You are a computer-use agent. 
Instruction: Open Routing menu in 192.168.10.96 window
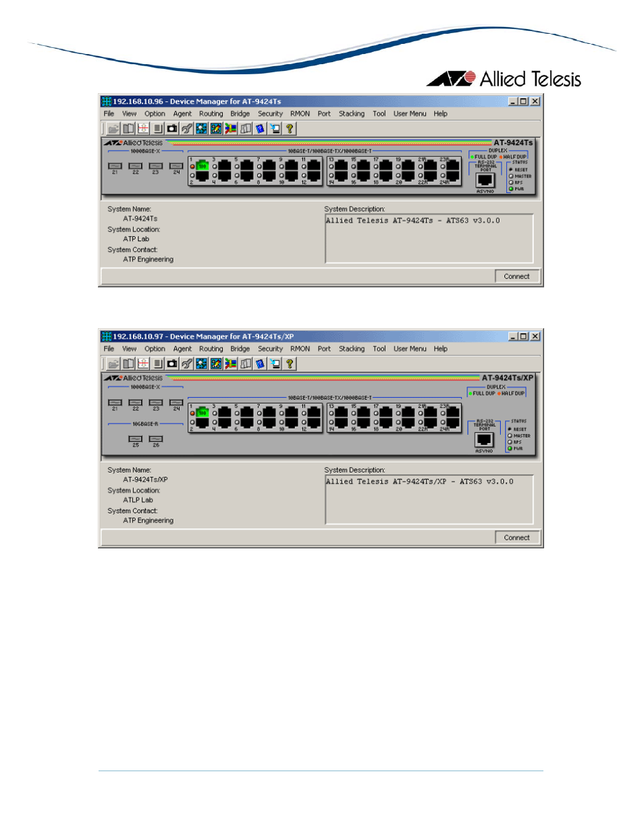click(211, 114)
